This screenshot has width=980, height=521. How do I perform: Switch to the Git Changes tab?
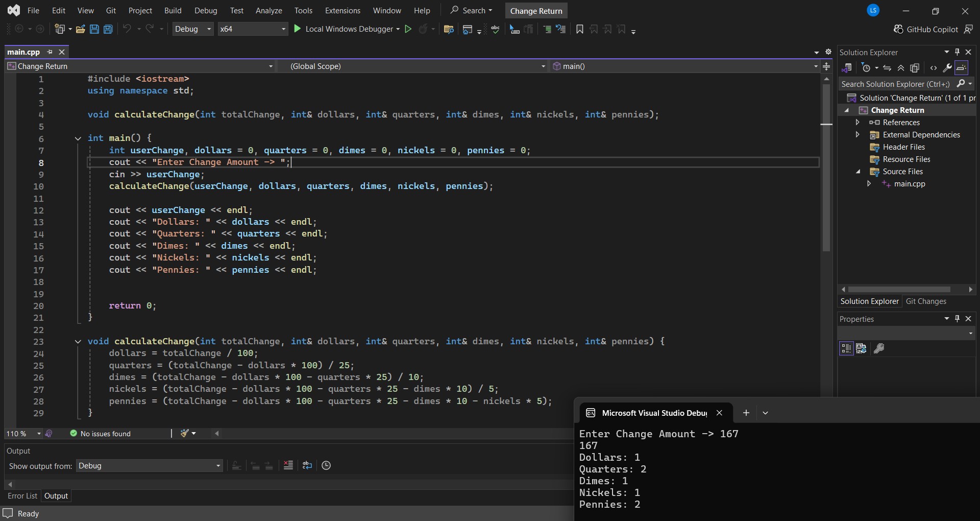[926, 301]
